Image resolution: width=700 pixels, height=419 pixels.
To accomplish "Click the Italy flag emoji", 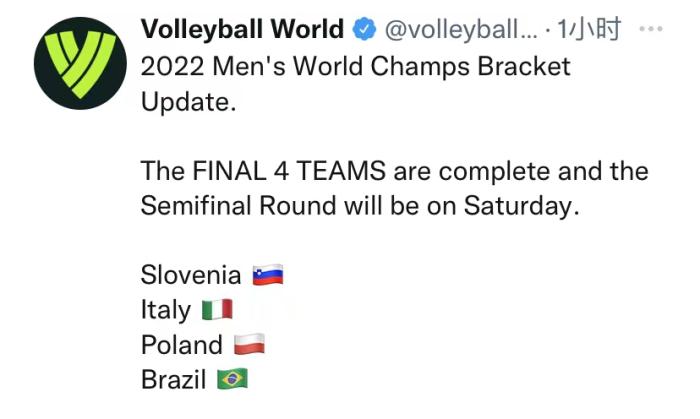I will (x=217, y=310).
